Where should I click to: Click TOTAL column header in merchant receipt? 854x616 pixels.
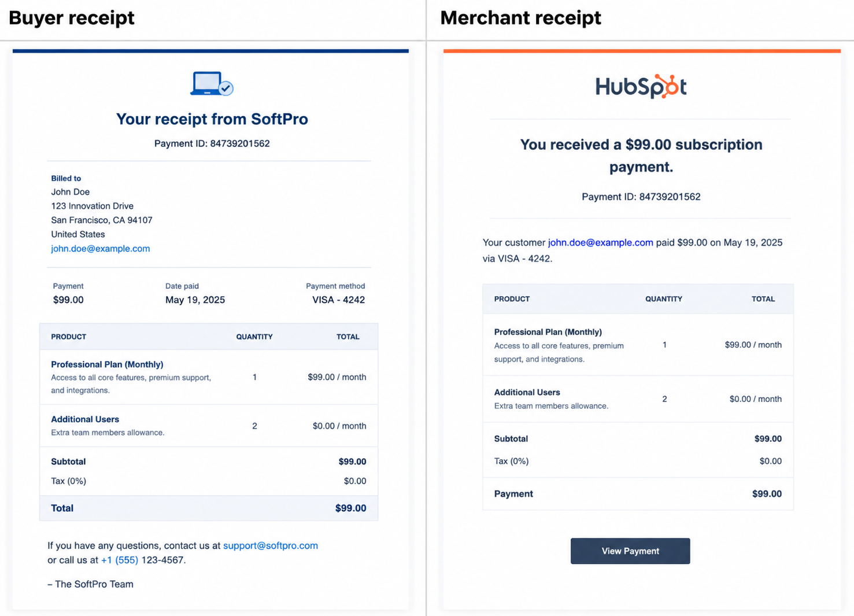coord(763,299)
